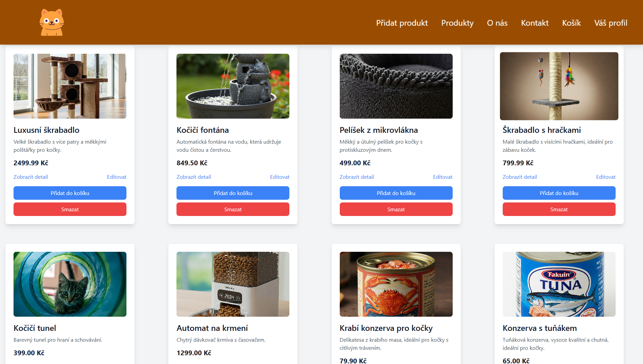This screenshot has height=364, width=643.
Task: Click the Škrabadlo s hračkami picture
Action: (559, 86)
